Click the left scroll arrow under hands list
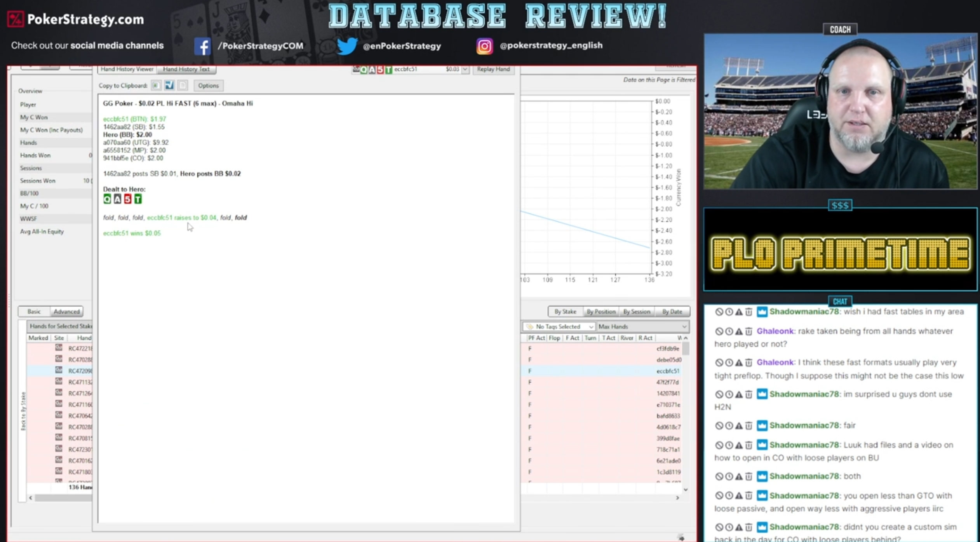980x542 pixels. click(31, 498)
